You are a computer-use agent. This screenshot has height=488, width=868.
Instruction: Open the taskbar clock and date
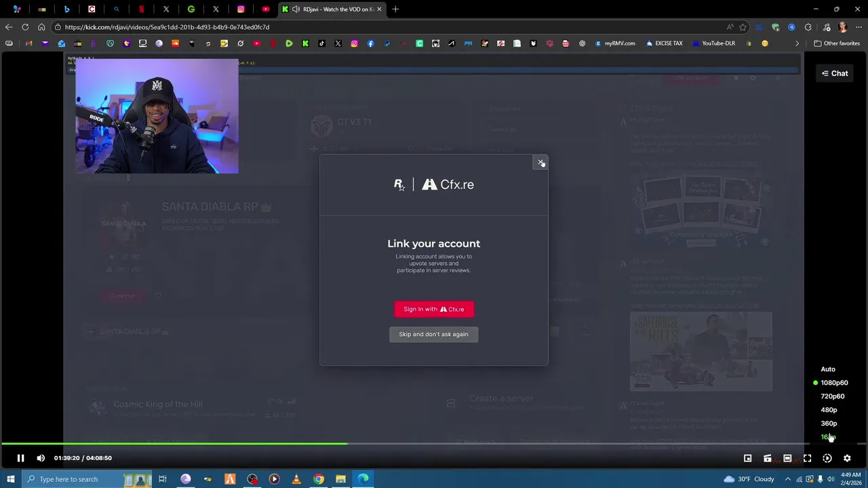point(850,479)
